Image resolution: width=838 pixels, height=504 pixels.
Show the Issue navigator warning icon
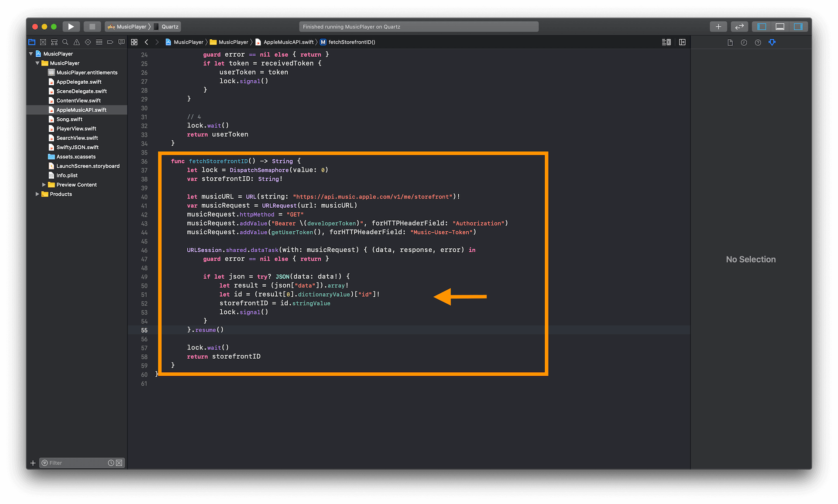[77, 42]
